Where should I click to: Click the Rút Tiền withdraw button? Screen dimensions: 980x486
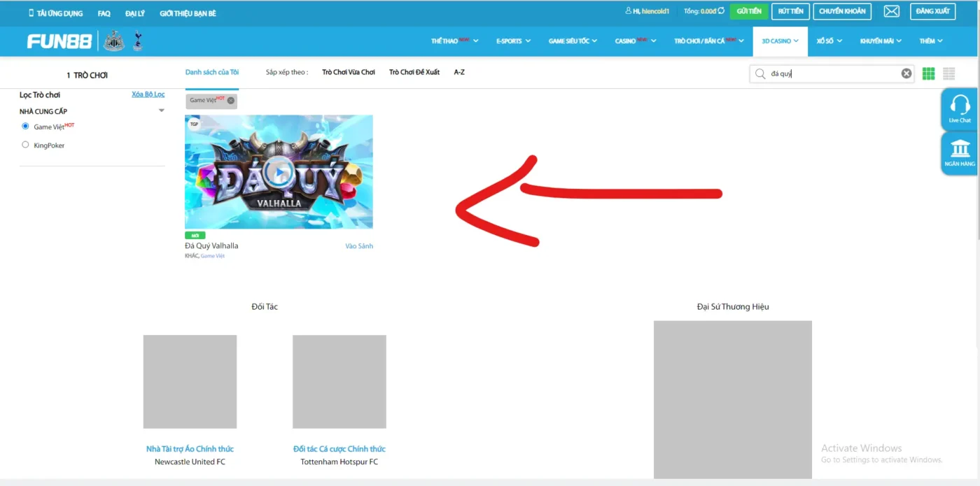pos(790,11)
